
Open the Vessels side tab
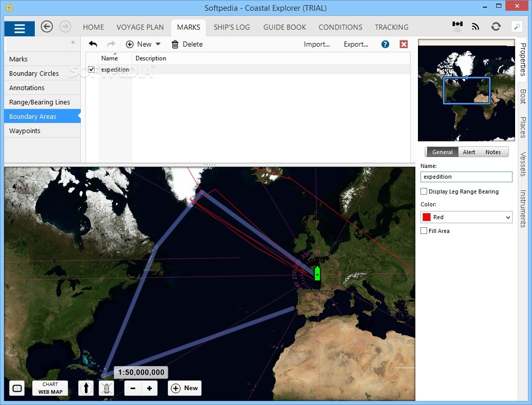tap(523, 164)
